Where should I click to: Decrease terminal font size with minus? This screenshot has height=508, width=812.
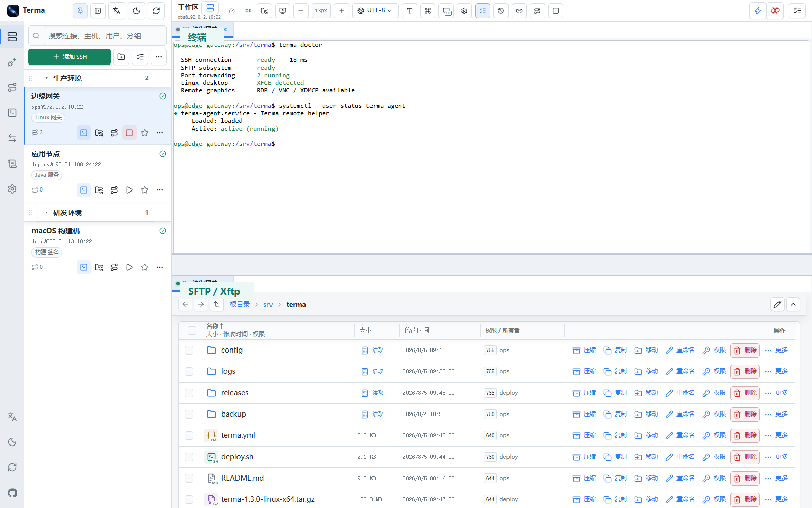coord(301,11)
